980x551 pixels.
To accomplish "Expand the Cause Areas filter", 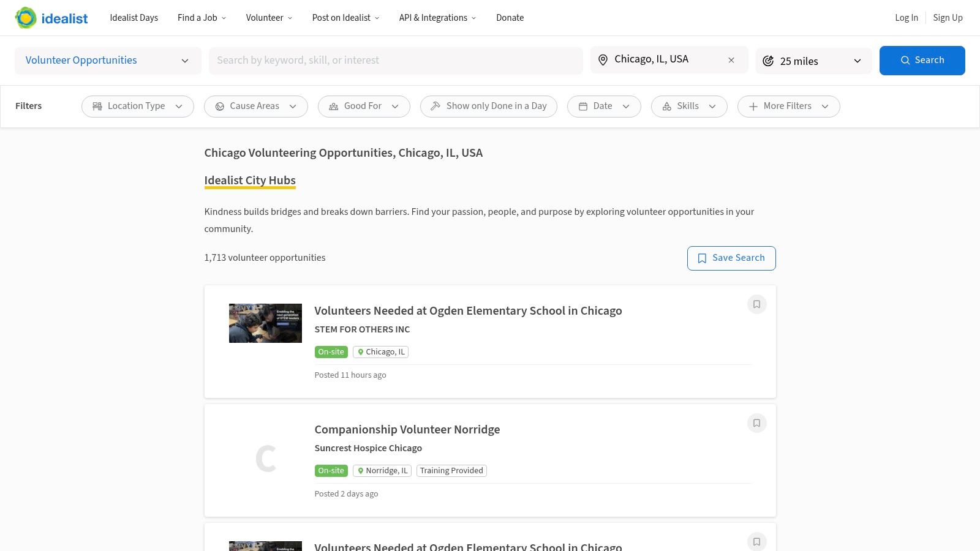I will coord(256,107).
